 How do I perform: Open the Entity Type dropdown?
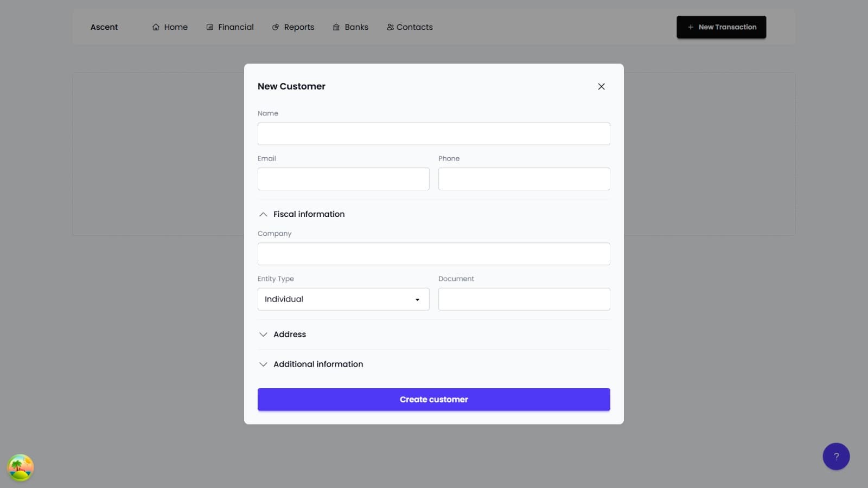point(343,299)
